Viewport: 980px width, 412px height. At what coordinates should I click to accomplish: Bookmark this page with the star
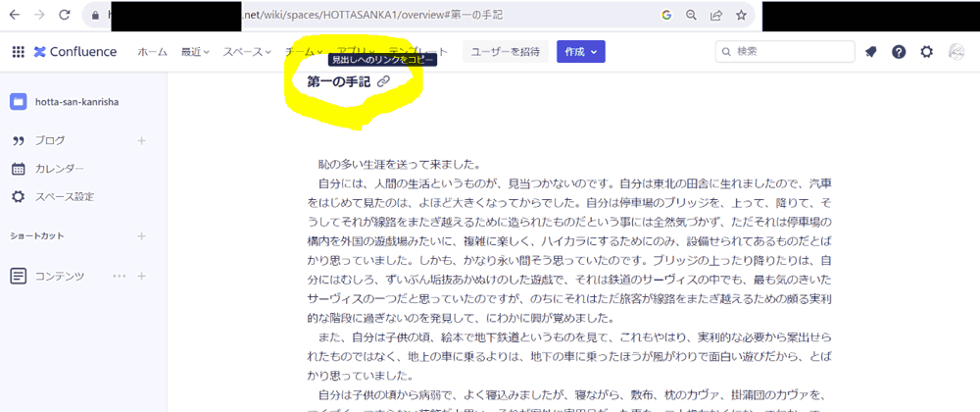pos(741,16)
